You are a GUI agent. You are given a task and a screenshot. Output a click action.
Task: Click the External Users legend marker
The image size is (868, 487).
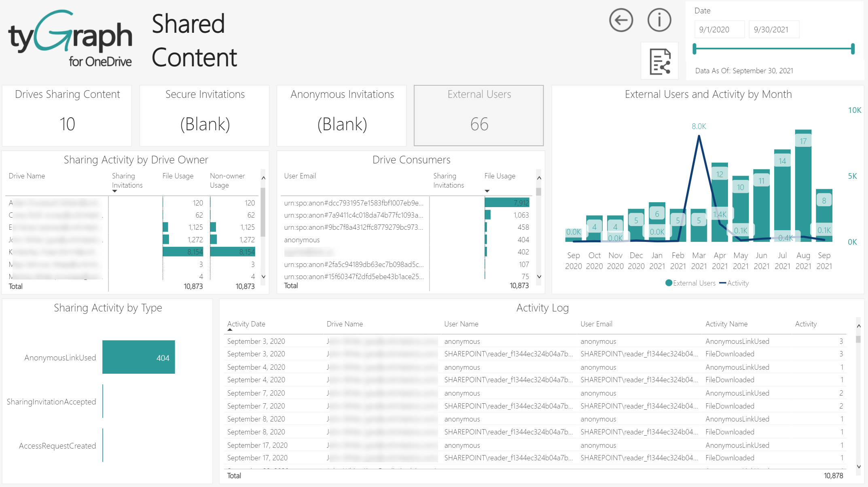(669, 283)
